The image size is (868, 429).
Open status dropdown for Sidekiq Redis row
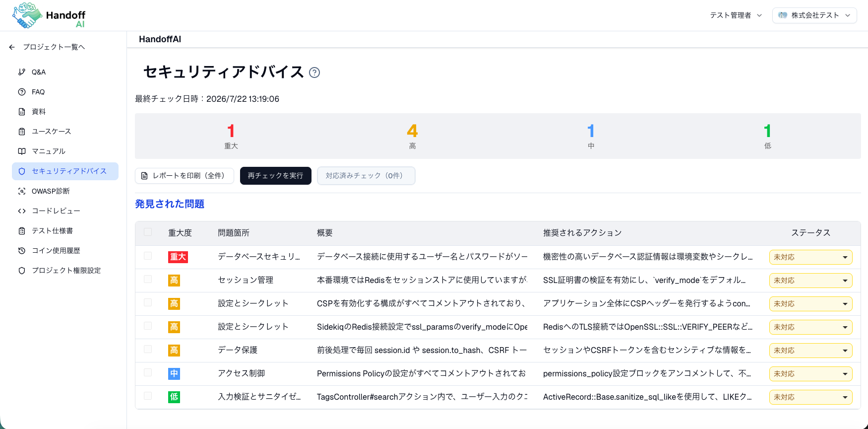(810, 327)
